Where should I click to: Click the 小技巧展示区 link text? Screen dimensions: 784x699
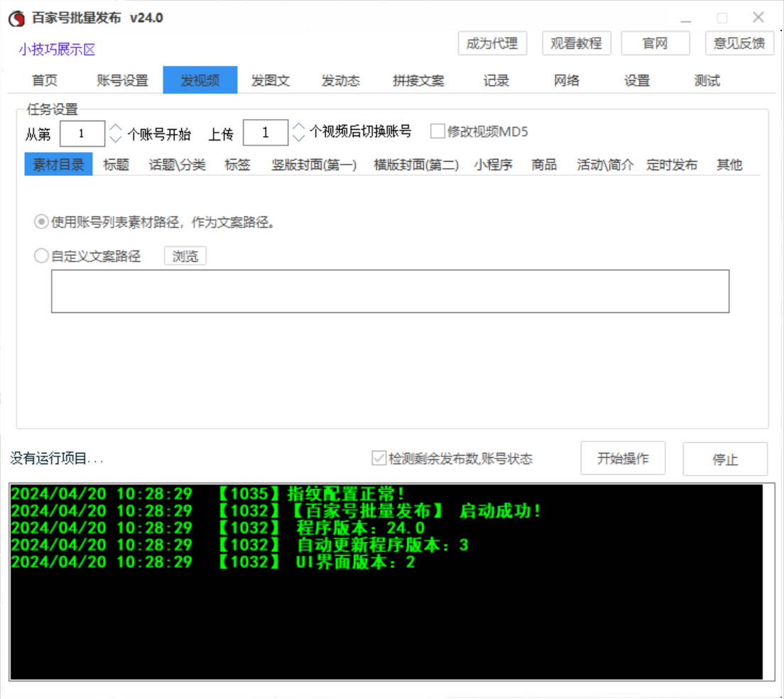(57, 50)
